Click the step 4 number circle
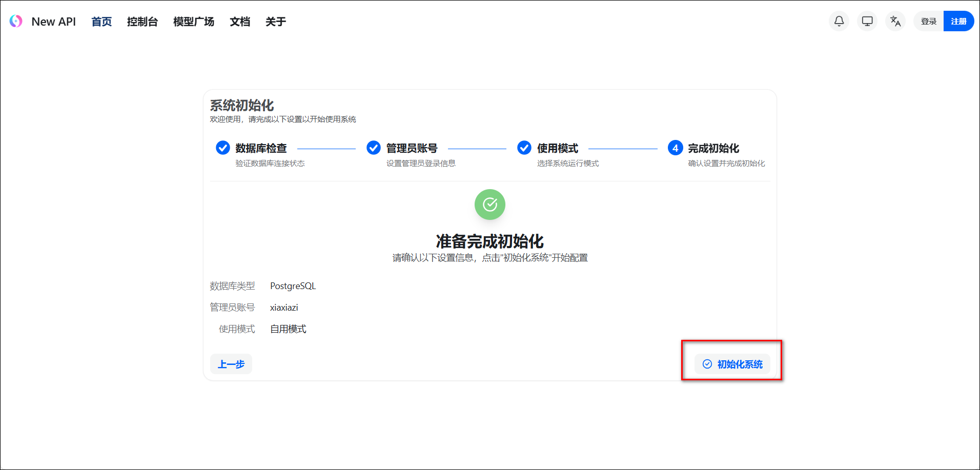980x470 pixels. tap(675, 148)
